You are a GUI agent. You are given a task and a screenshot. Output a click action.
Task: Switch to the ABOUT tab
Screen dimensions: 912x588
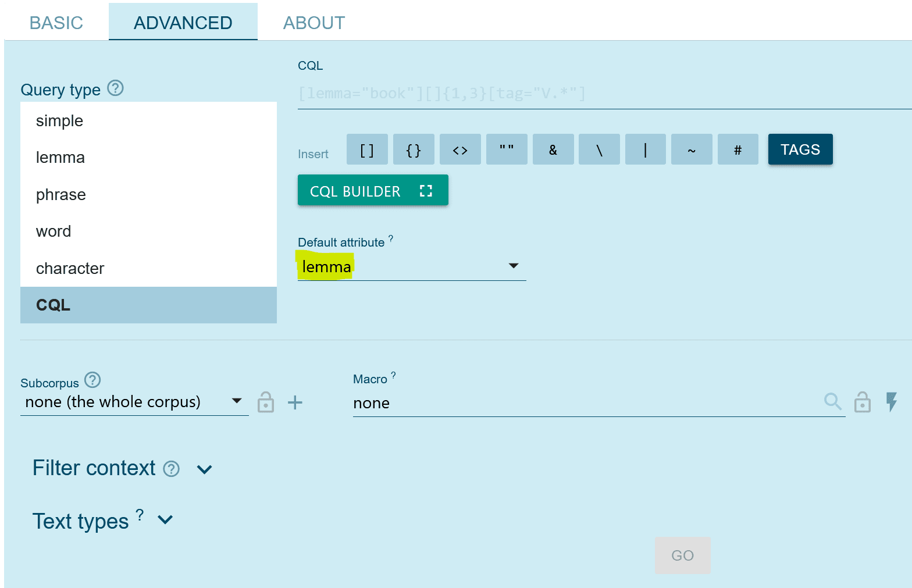(313, 23)
